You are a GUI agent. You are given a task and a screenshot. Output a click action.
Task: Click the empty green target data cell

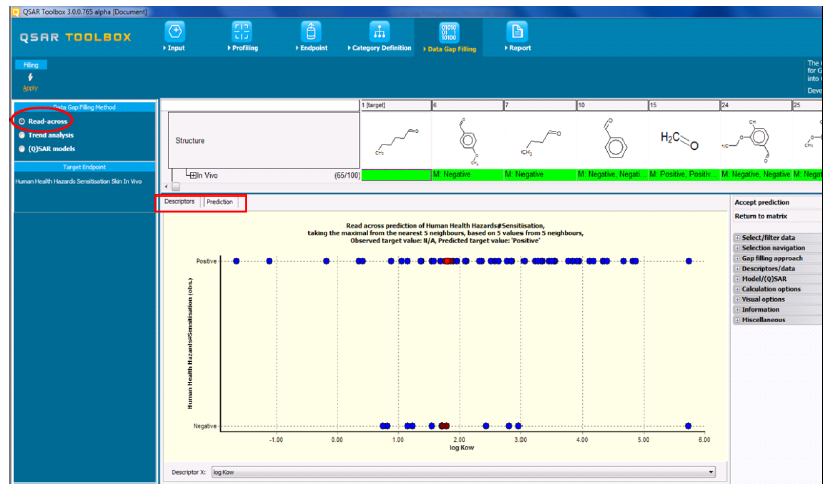pos(396,175)
